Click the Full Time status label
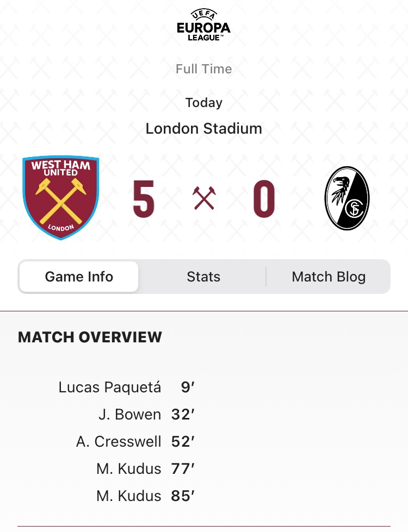Screen dimensions: 408x532 coord(204,69)
